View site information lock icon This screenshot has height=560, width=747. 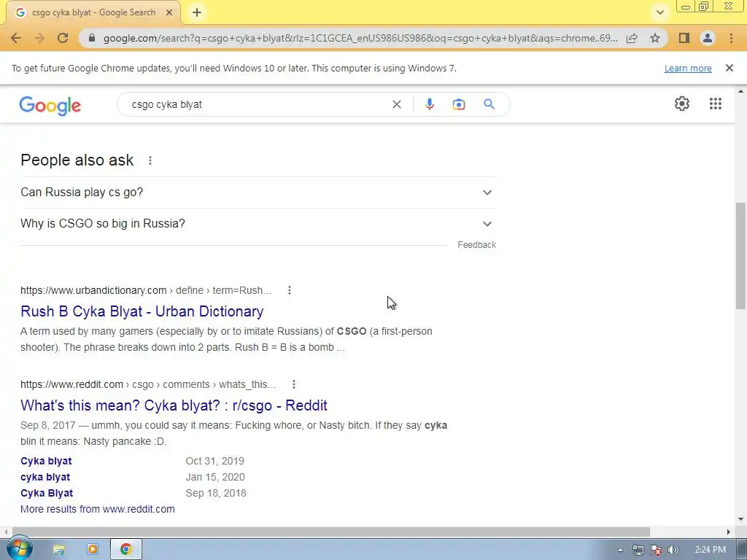tap(92, 38)
